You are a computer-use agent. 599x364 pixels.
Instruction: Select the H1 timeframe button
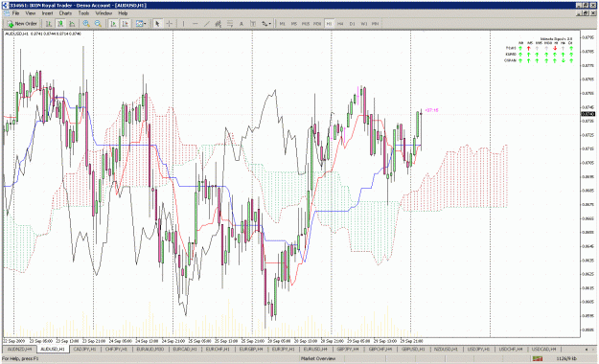point(329,24)
